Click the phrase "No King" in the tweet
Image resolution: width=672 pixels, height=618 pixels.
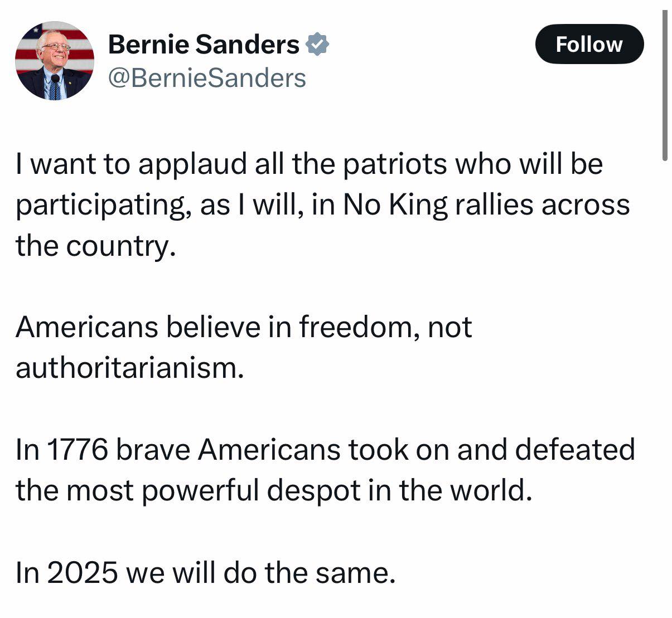(395, 205)
